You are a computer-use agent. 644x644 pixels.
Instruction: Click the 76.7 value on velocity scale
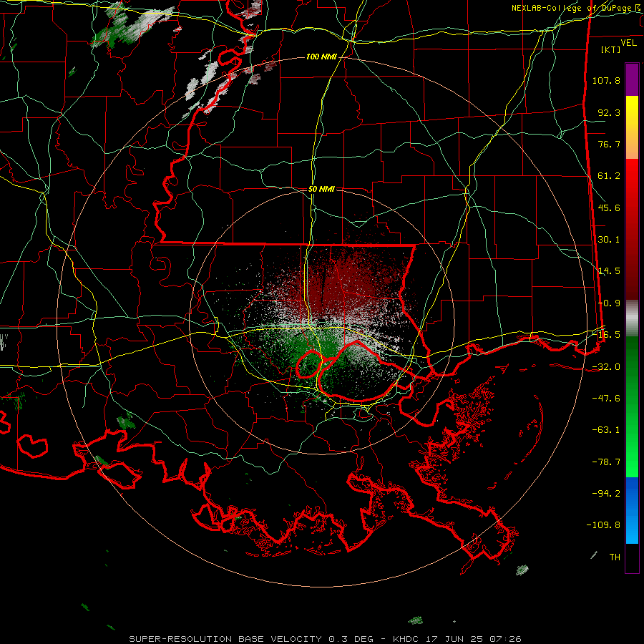click(609, 144)
